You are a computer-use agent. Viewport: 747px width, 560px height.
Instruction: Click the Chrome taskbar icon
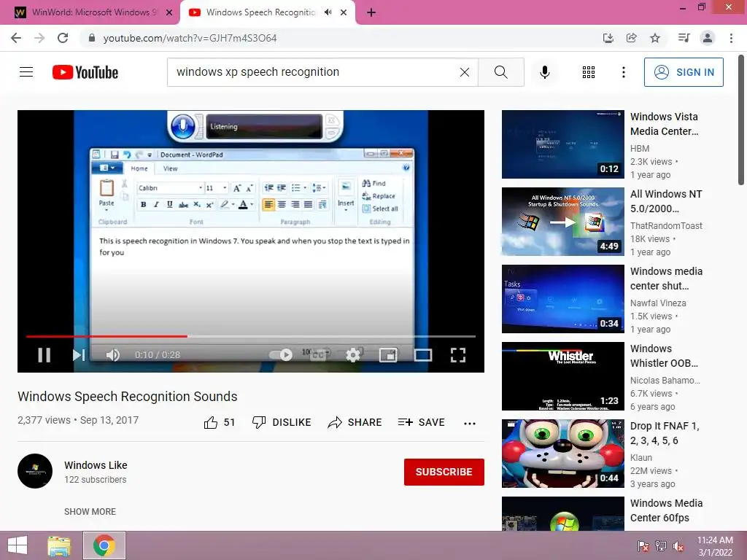click(x=104, y=545)
